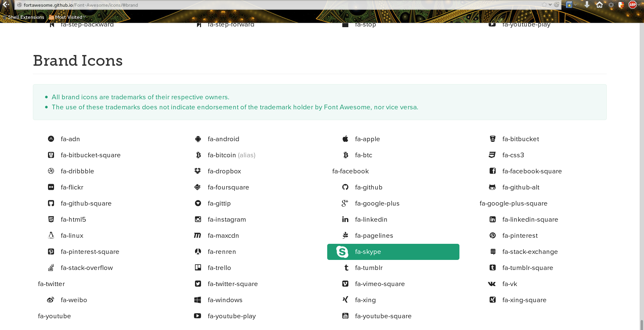
Task: Click the fa-weibo icon
Action: (51, 300)
